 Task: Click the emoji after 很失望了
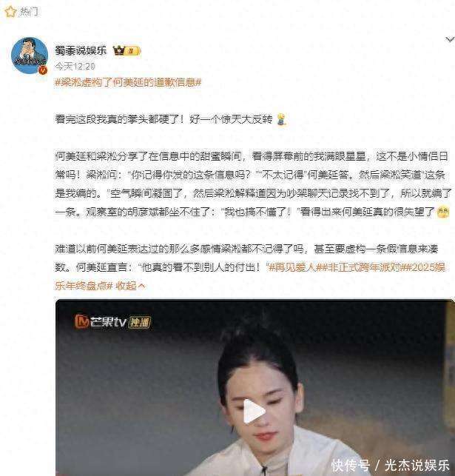pos(443,212)
